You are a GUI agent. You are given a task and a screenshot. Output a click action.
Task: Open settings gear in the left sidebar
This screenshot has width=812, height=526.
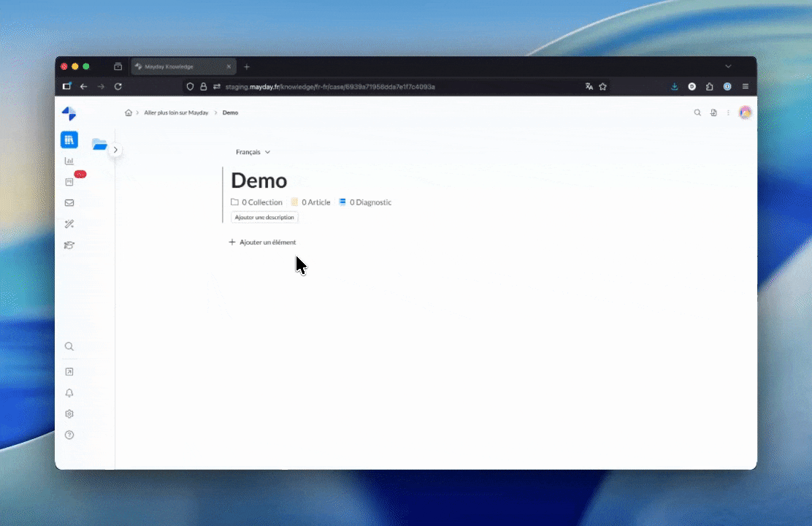[x=69, y=414]
